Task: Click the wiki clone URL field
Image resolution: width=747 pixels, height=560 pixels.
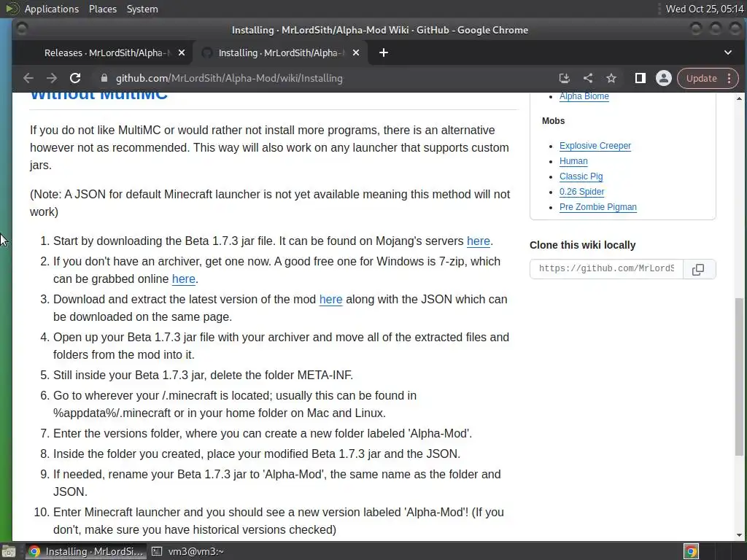Action: click(x=606, y=269)
